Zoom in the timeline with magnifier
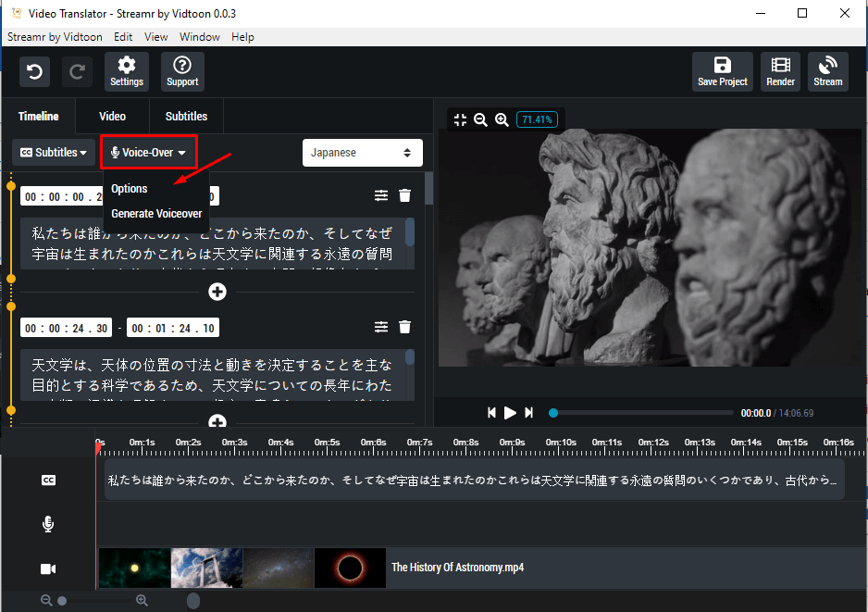Image resolution: width=868 pixels, height=612 pixels. 142,600
